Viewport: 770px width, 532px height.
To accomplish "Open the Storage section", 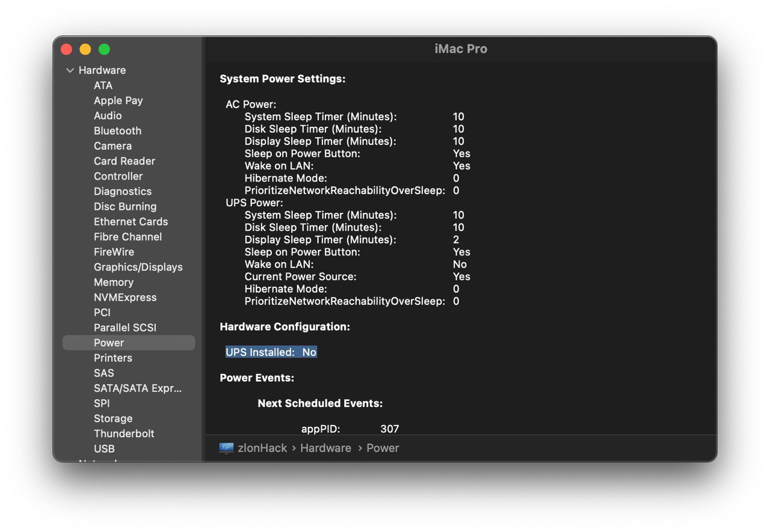I will click(113, 418).
